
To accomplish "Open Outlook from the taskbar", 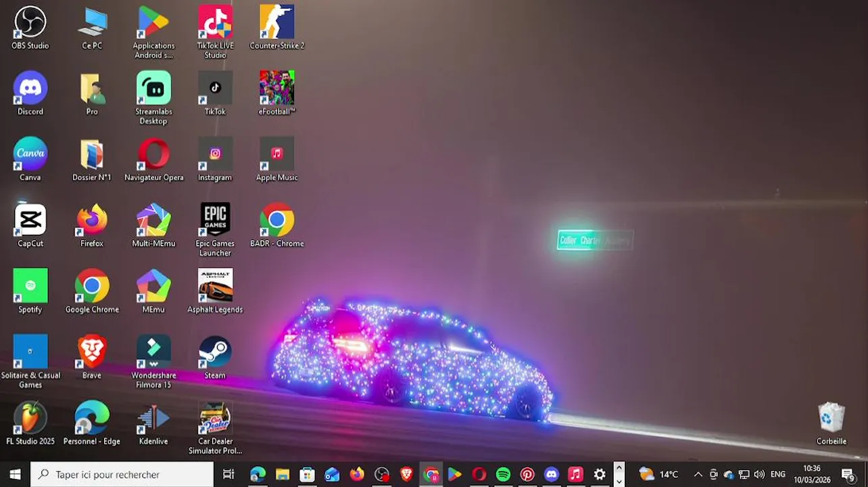I will click(x=332, y=474).
